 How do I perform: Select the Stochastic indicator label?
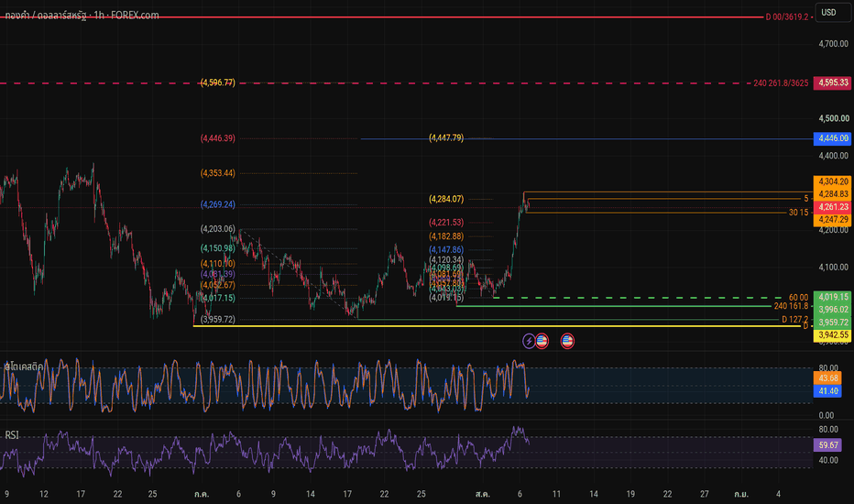click(24, 367)
